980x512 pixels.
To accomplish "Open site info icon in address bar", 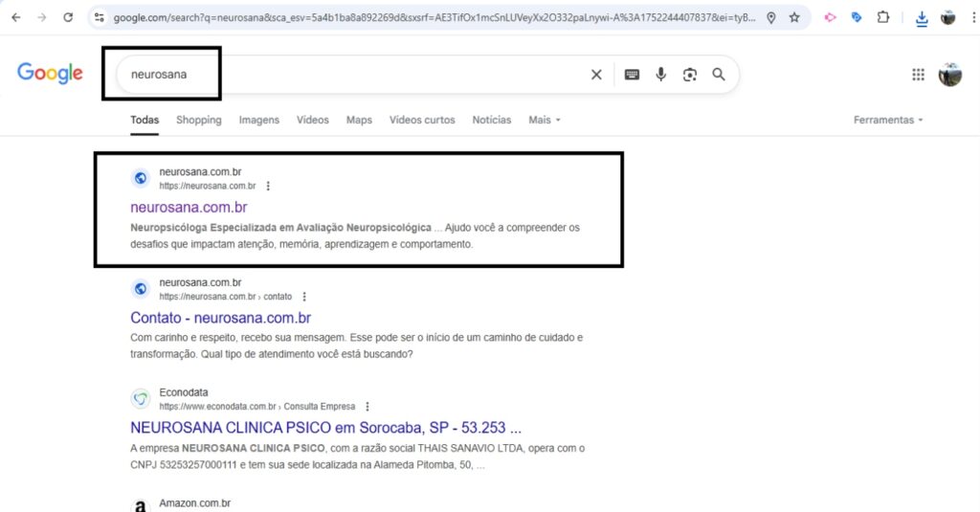I will 100,17.
